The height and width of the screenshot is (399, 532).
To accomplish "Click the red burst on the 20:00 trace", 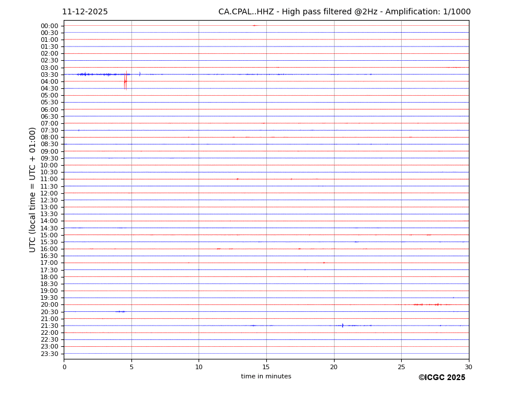I will (x=426, y=304).
